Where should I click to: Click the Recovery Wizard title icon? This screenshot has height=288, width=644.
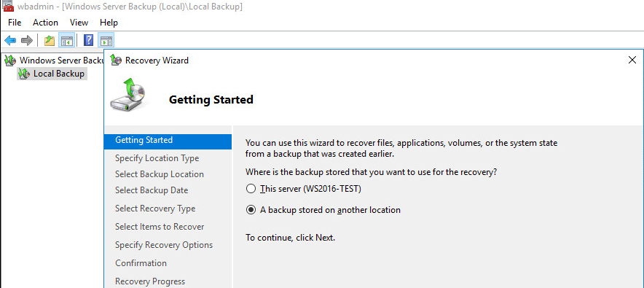(x=117, y=61)
